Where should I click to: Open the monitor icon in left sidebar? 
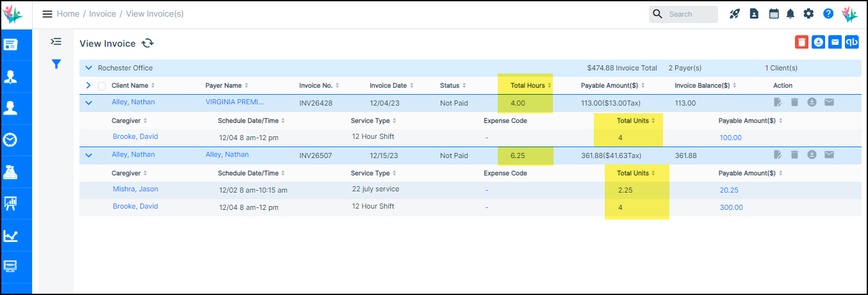(11, 266)
